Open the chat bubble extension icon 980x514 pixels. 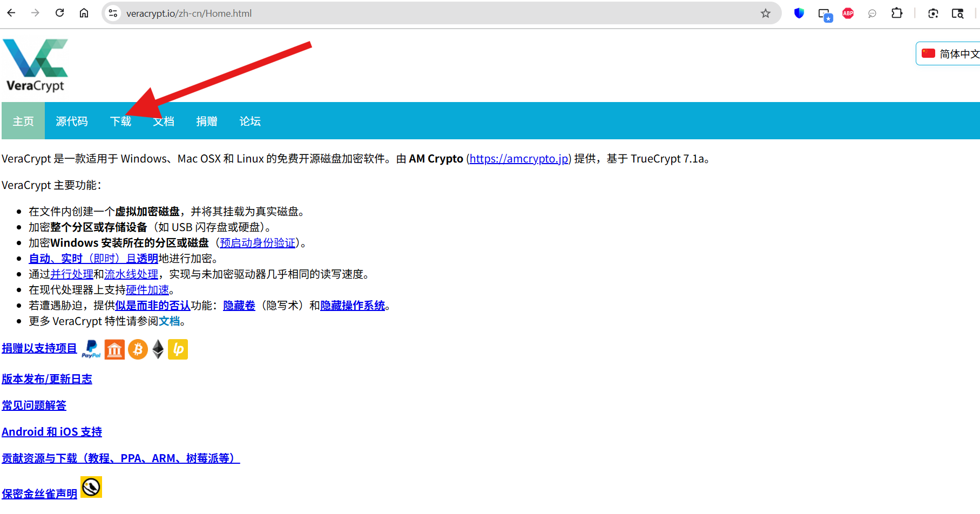[x=872, y=13]
